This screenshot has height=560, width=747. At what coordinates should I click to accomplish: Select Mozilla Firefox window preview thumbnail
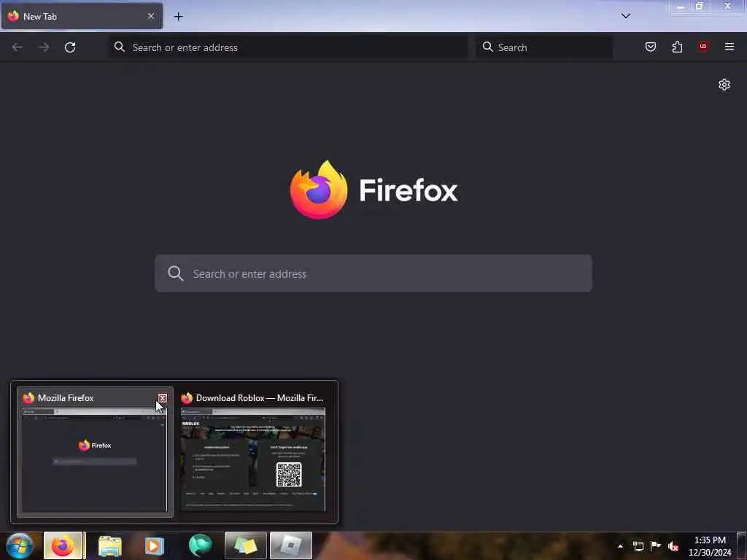coord(95,459)
